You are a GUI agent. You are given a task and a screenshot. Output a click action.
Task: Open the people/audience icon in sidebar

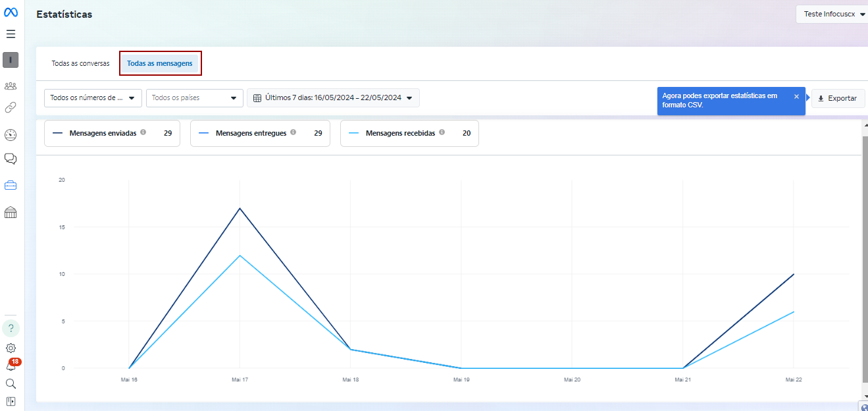click(x=11, y=86)
